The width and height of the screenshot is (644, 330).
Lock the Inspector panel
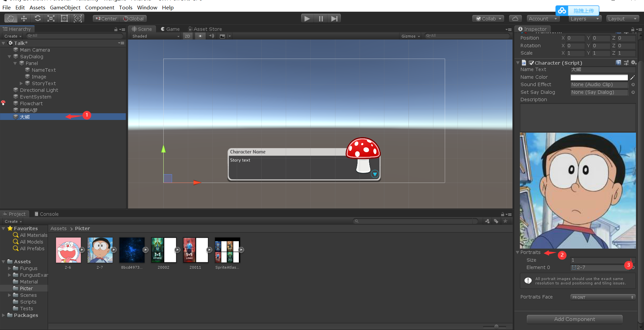coord(633,29)
